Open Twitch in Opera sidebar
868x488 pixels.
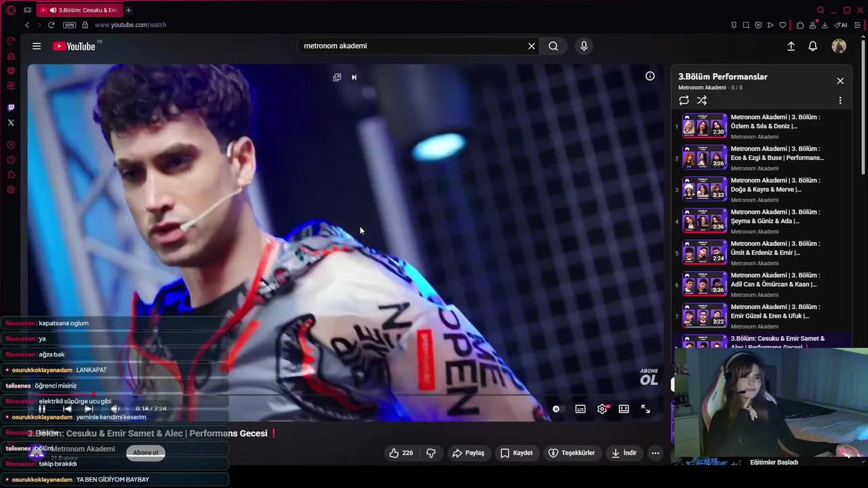click(11, 108)
